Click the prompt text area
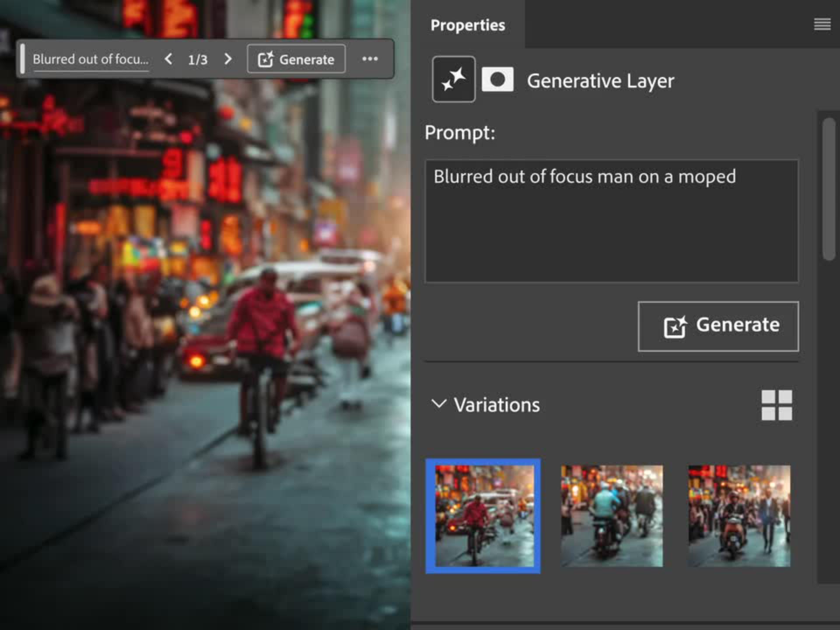The image size is (840, 630). pos(611,221)
